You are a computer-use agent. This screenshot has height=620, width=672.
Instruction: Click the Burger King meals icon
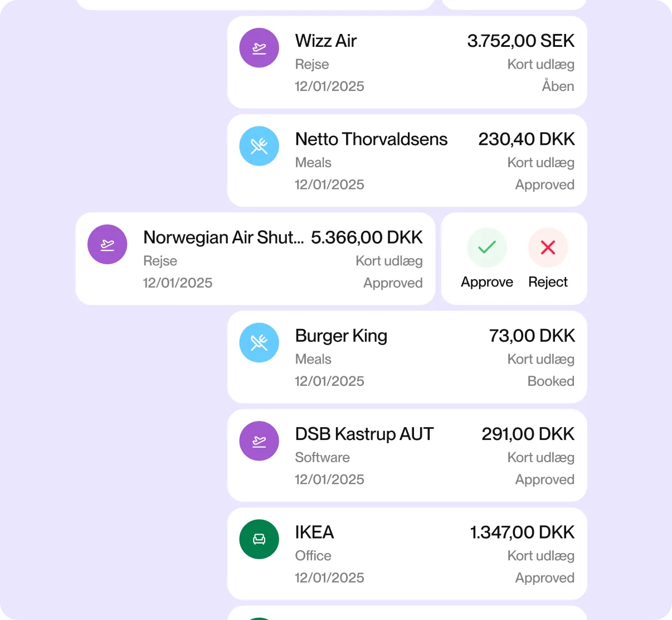click(259, 342)
